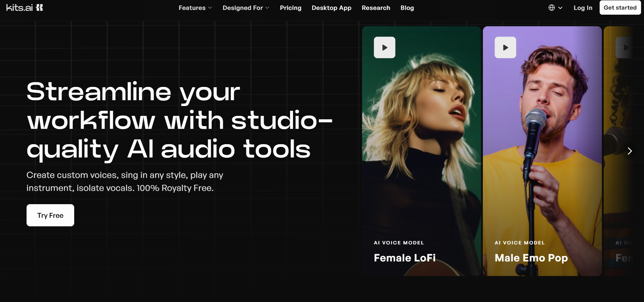Select the Male Emo Pop card title

click(531, 258)
